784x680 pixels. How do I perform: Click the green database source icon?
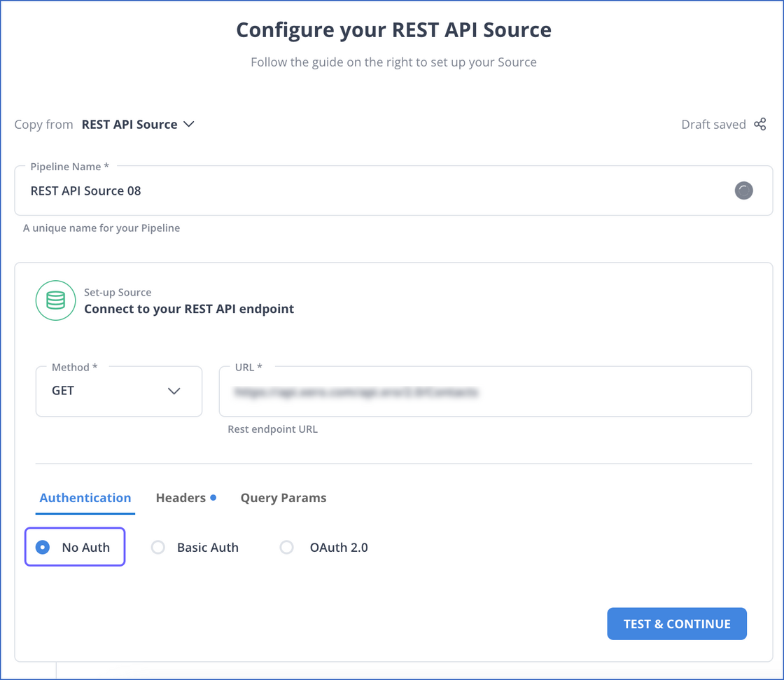point(55,300)
